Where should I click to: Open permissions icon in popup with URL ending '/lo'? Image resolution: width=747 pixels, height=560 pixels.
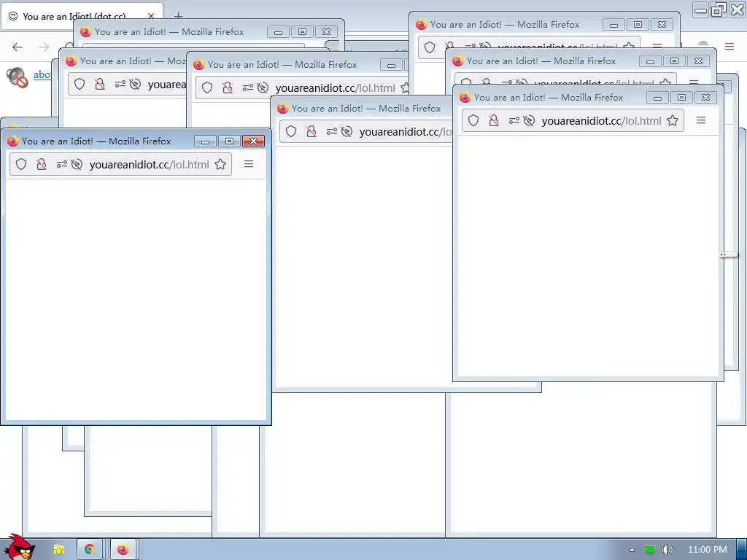(x=332, y=131)
